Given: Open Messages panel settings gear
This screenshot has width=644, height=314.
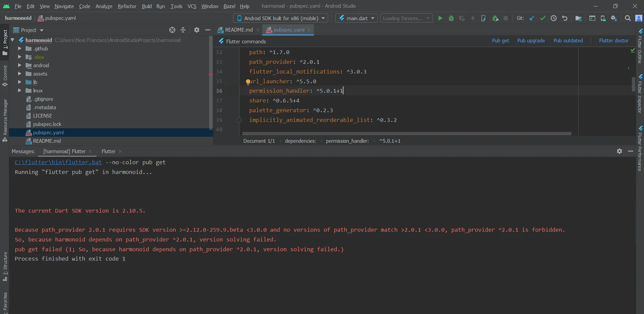Looking at the screenshot, I should pyautogui.click(x=619, y=151).
